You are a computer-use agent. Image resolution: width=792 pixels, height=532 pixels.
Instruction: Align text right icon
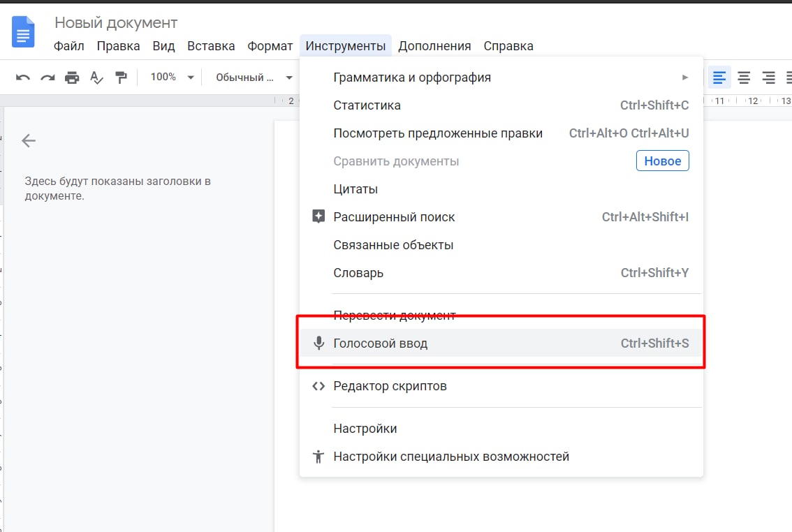(x=768, y=77)
